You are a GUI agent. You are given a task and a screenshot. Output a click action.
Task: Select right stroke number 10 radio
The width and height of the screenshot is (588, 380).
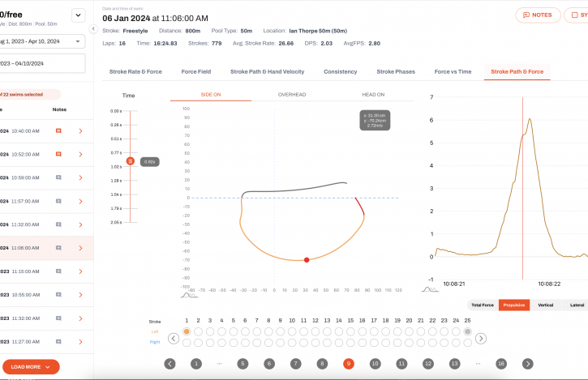tap(293, 343)
